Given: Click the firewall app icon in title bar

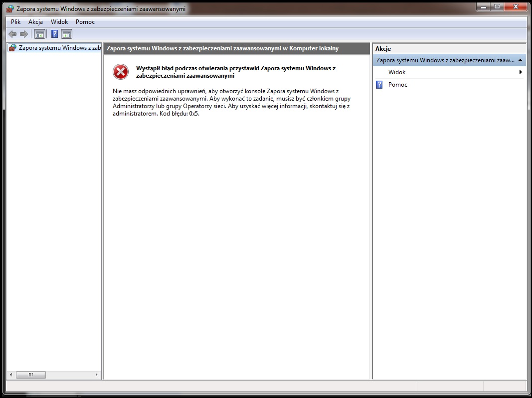Looking at the screenshot, I should (10, 9).
